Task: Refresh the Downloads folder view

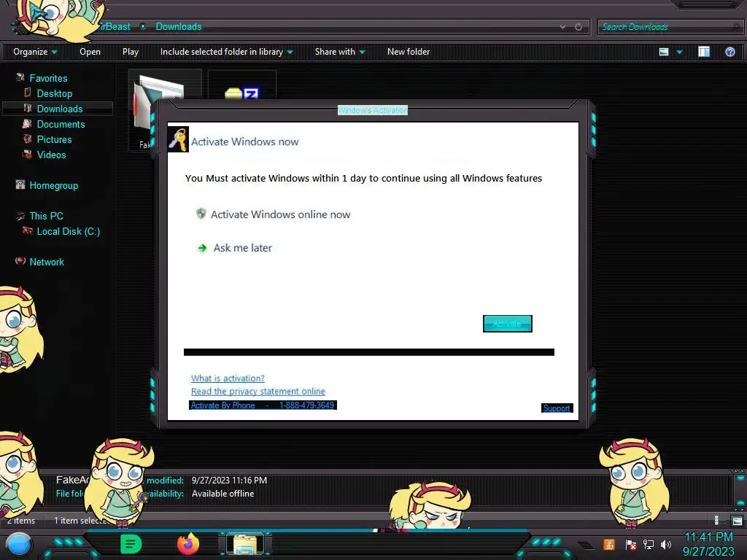Action: [578, 27]
